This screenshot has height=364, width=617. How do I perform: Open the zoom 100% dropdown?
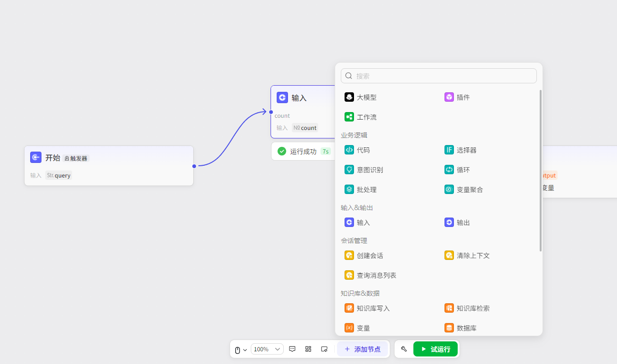pyautogui.click(x=267, y=349)
